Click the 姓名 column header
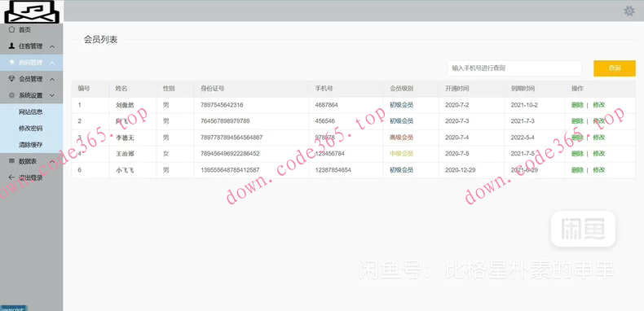 (121, 89)
